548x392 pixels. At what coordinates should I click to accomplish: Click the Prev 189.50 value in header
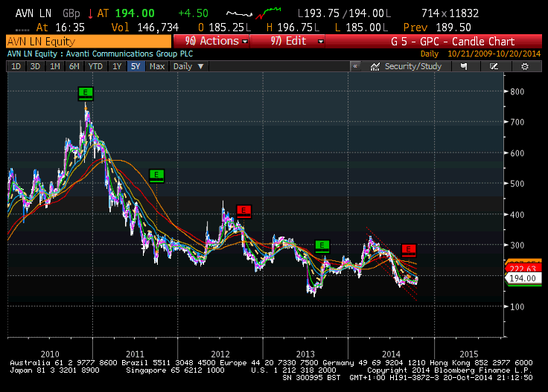coord(437,28)
